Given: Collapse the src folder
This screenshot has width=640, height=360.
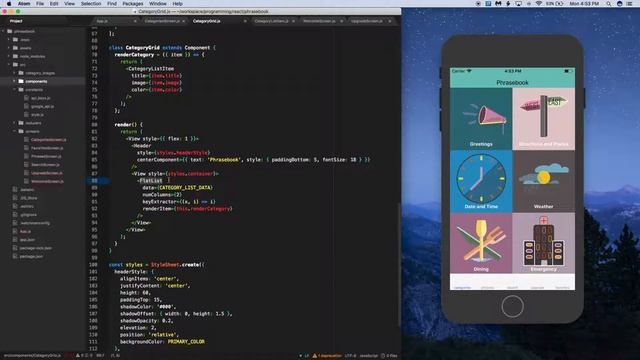Looking at the screenshot, I should 9,64.
